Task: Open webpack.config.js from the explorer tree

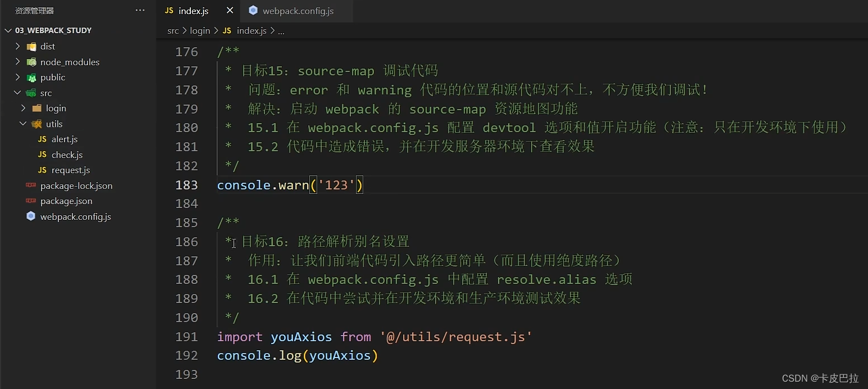Action: coord(76,216)
